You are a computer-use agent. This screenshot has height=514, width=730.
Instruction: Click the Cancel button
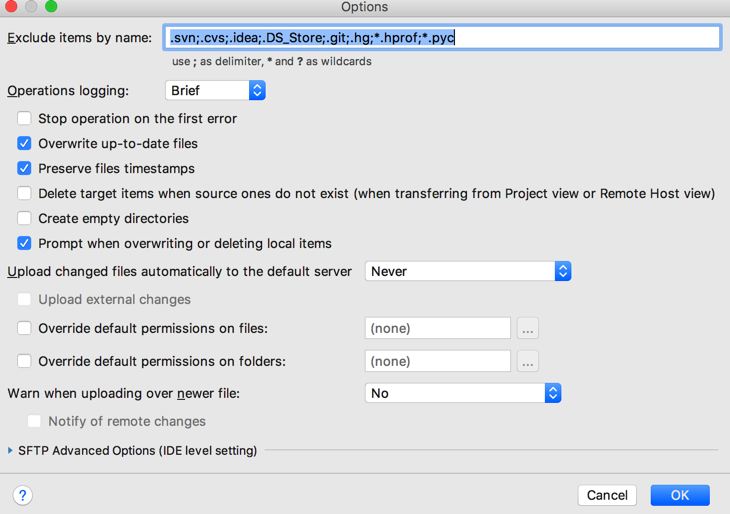click(x=607, y=495)
